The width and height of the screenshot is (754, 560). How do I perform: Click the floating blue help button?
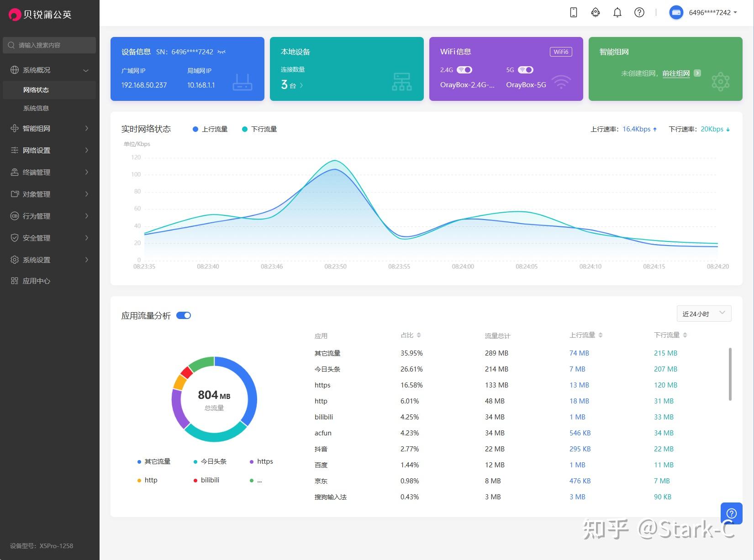pos(731,513)
